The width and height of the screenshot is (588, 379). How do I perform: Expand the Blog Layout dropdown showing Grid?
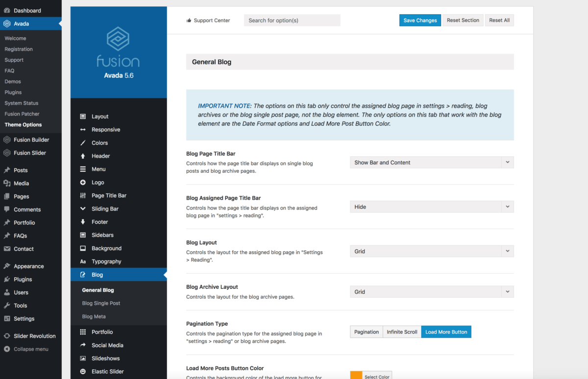[x=431, y=251]
